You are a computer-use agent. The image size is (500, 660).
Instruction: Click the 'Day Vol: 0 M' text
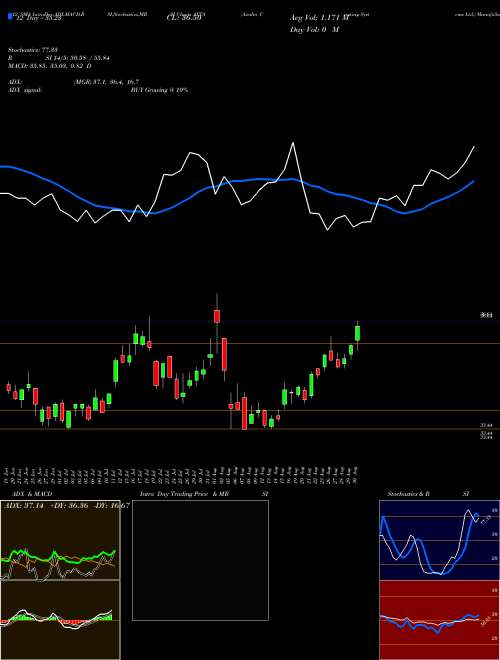(314, 29)
